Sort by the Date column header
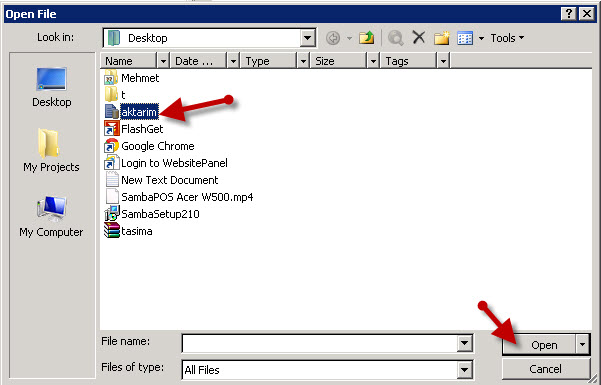The height and width of the screenshot is (385, 601). pos(199,61)
